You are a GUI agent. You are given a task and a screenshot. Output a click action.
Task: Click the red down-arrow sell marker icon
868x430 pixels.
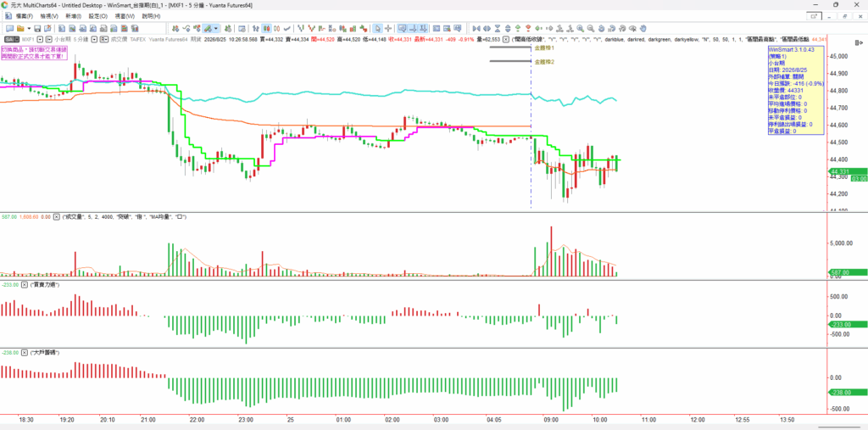(x=527, y=28)
